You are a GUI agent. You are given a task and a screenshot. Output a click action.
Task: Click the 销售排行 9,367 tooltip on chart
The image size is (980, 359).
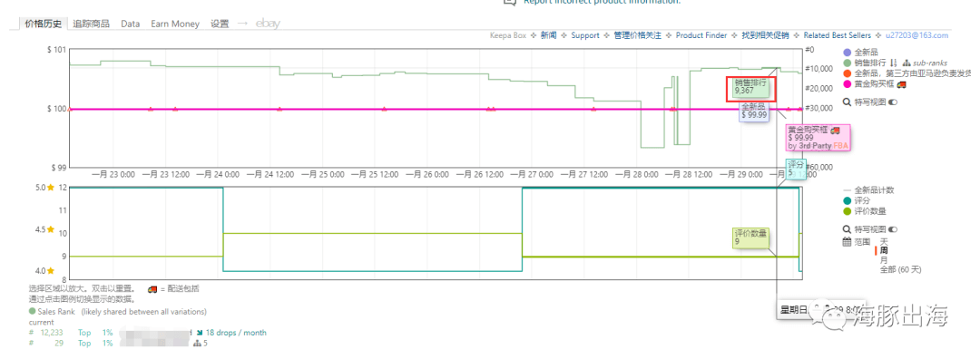[750, 87]
